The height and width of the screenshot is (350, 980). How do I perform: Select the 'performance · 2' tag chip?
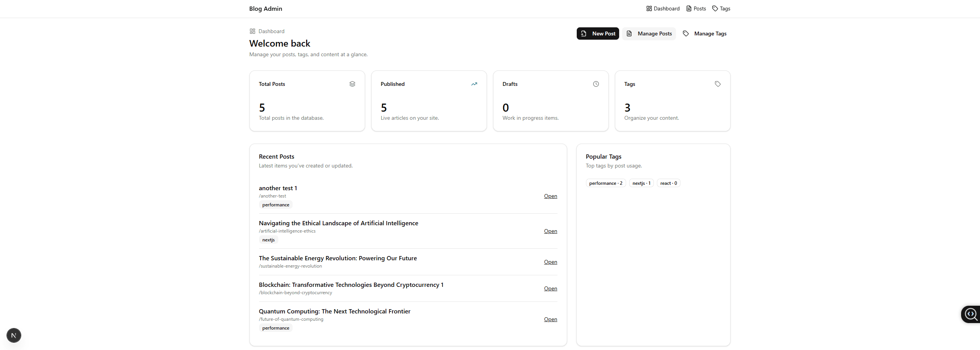click(605, 183)
